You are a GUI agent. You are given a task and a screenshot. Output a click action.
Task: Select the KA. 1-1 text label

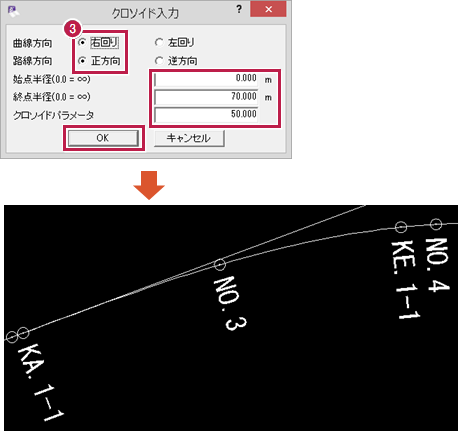(40, 382)
